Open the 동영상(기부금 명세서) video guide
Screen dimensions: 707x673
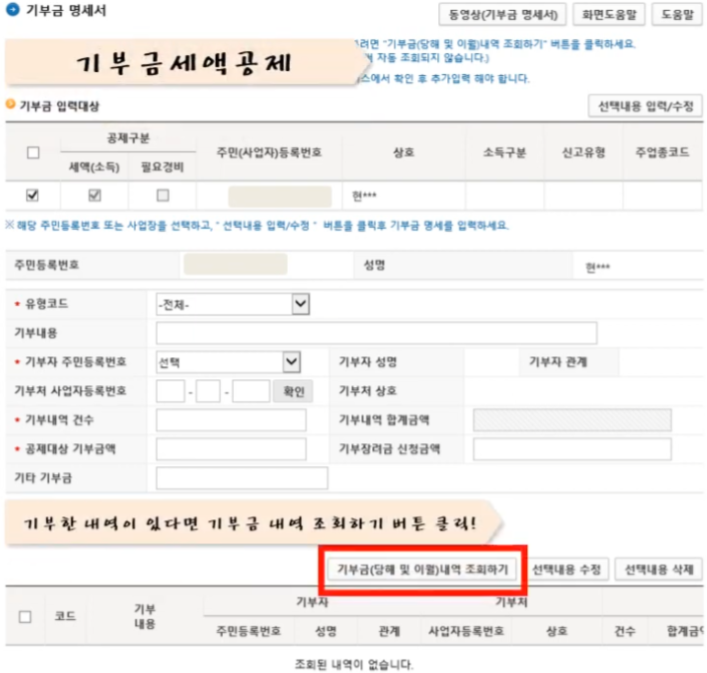503,15
